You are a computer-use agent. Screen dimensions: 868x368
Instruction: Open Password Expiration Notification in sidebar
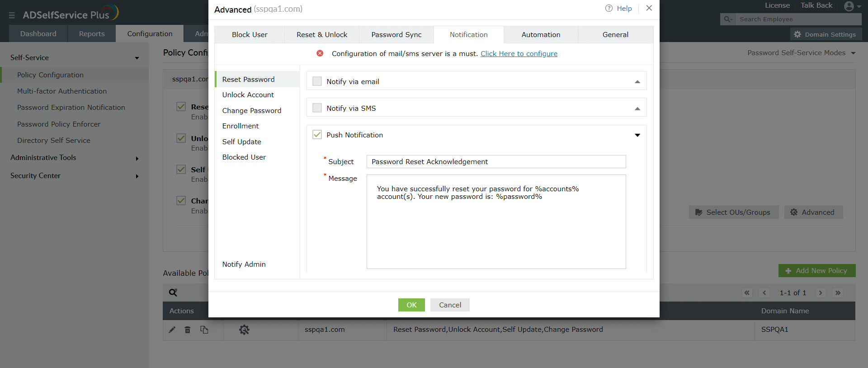click(x=71, y=108)
